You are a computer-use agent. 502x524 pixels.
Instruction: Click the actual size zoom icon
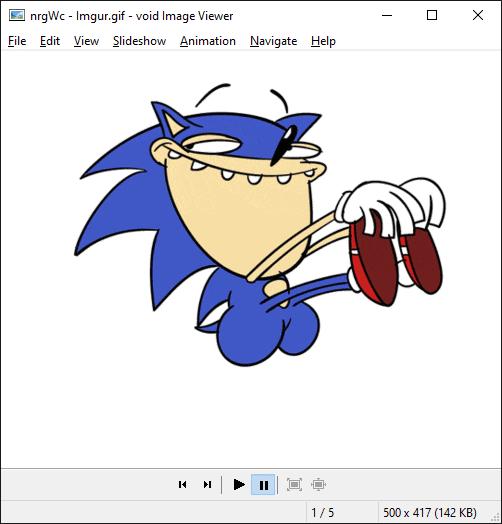click(318, 484)
